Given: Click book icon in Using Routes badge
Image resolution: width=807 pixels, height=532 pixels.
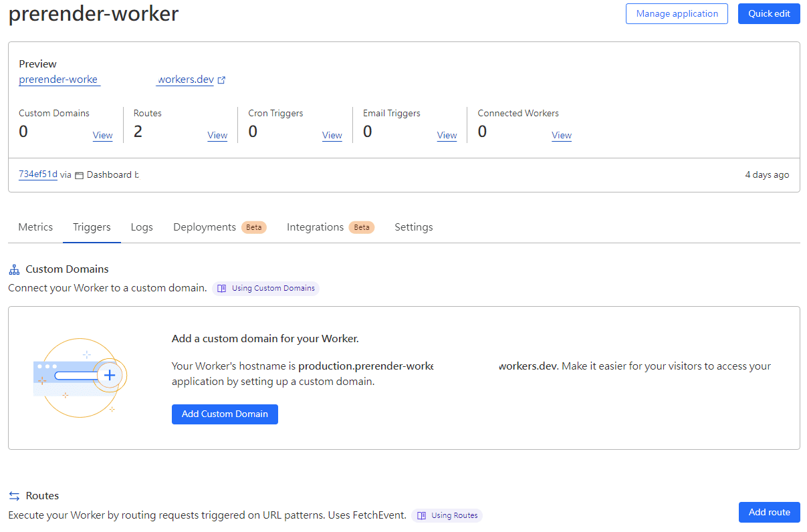Looking at the screenshot, I should click(421, 515).
